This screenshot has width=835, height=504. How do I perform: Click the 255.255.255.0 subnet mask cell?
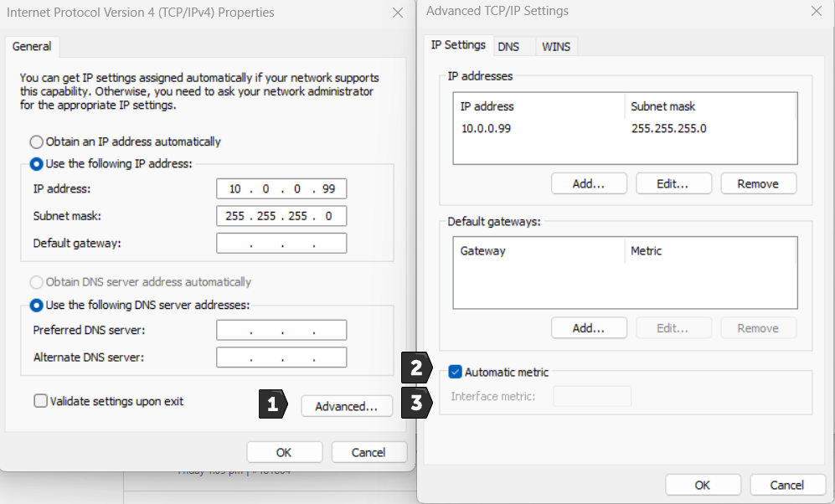click(669, 128)
